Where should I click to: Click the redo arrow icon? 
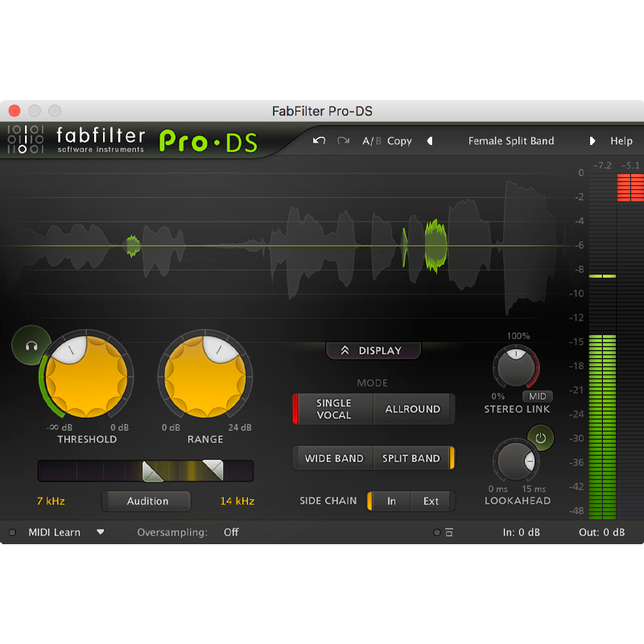pos(344,141)
